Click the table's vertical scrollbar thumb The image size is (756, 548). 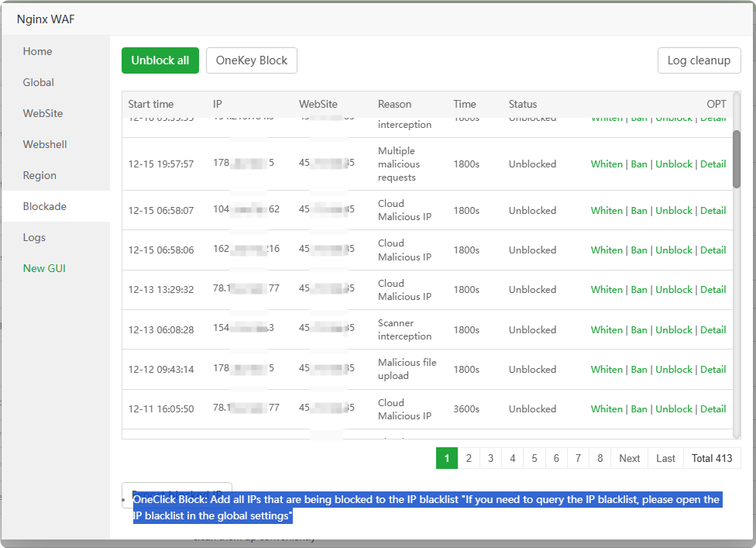point(737,159)
